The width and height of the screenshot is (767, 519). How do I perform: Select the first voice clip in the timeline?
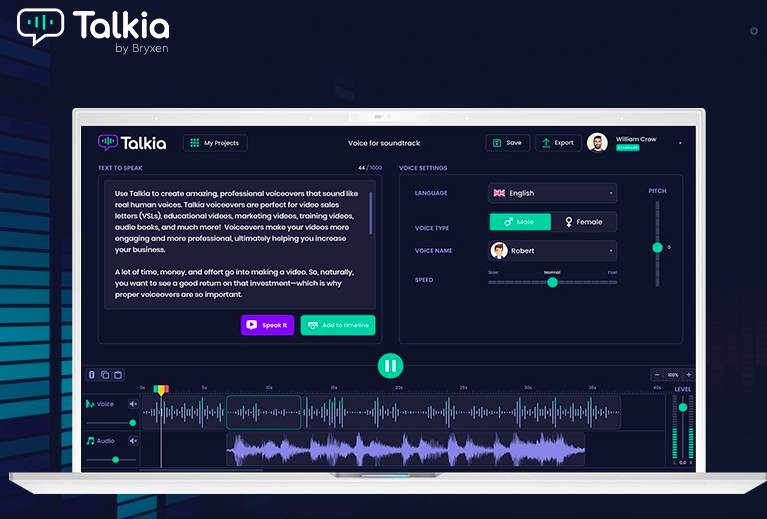pyautogui.click(x=183, y=412)
